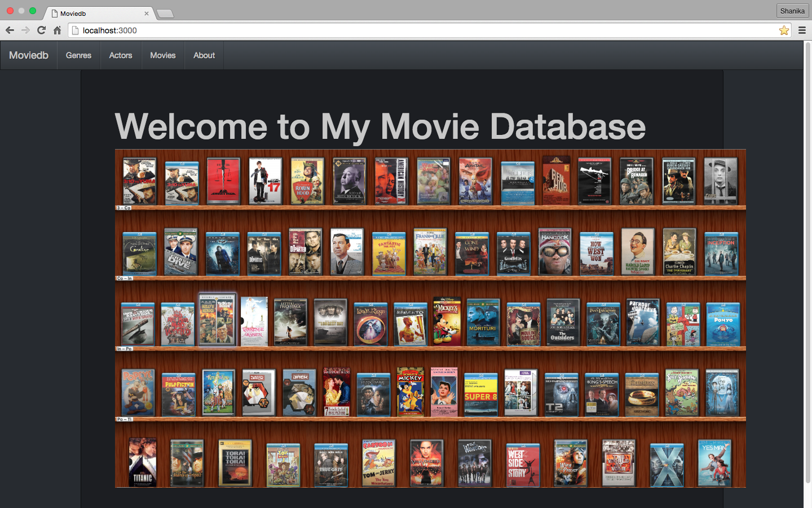Open the Parkour Journeys cover
The image size is (812, 508).
tap(643, 322)
